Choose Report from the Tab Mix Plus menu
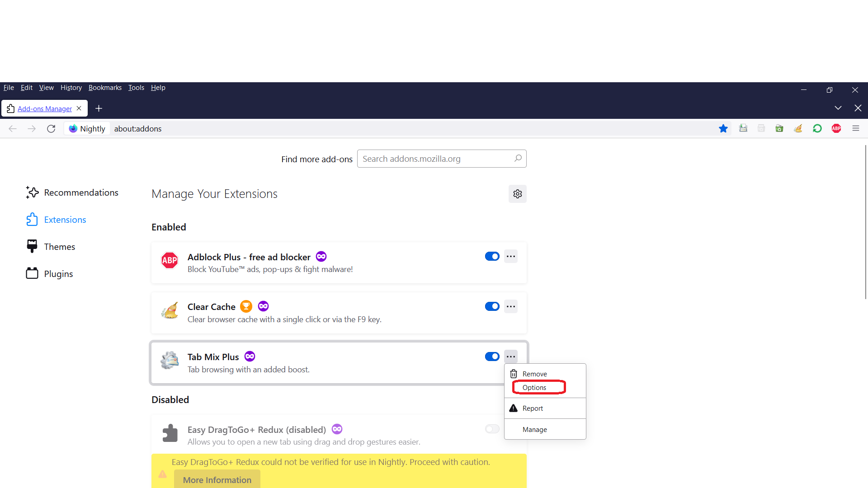 (545, 408)
